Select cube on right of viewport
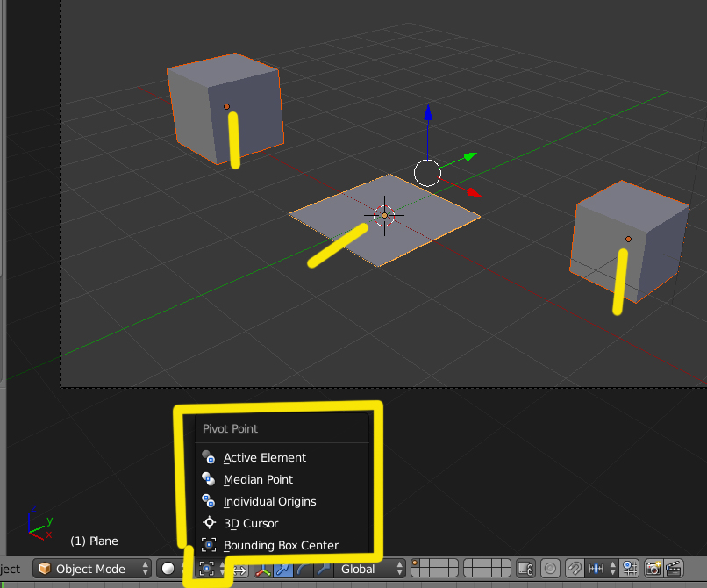 tap(629, 241)
